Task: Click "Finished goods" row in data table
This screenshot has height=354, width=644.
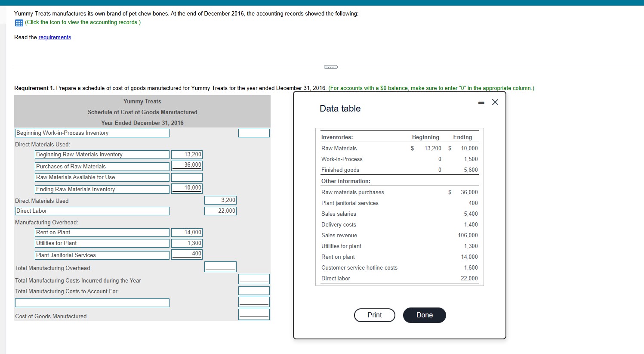Action: point(400,170)
